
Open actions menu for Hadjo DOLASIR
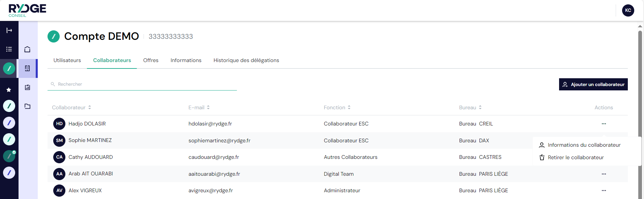click(604, 124)
